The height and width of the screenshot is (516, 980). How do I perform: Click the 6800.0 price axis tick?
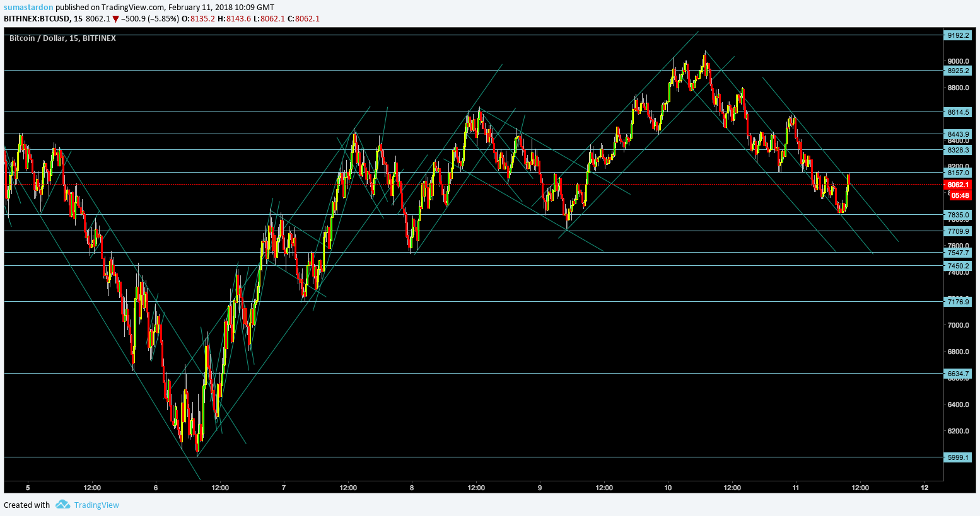coord(958,352)
